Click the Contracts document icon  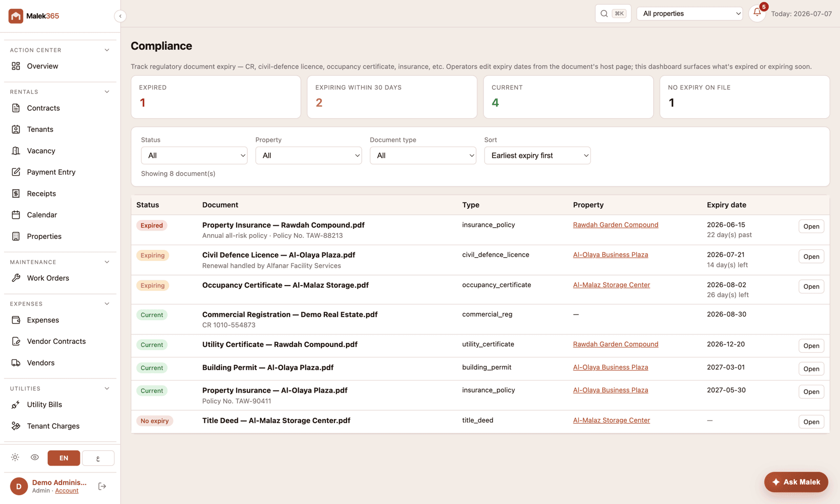coord(16,108)
